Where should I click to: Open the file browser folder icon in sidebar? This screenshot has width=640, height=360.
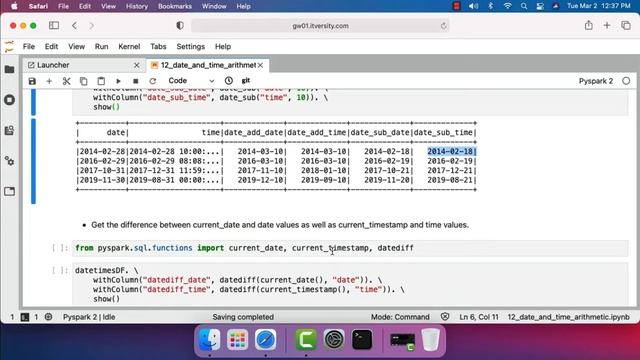coord(9,69)
